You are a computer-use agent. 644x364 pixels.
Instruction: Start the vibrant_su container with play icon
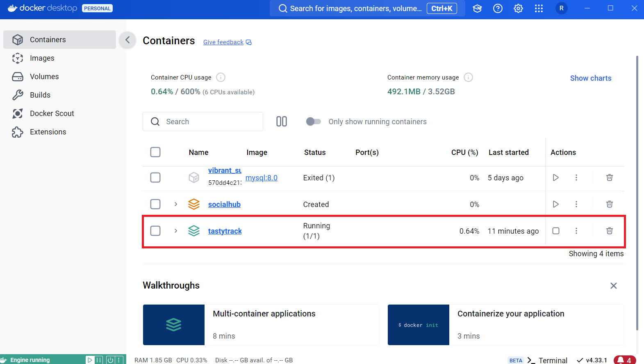pos(556,177)
